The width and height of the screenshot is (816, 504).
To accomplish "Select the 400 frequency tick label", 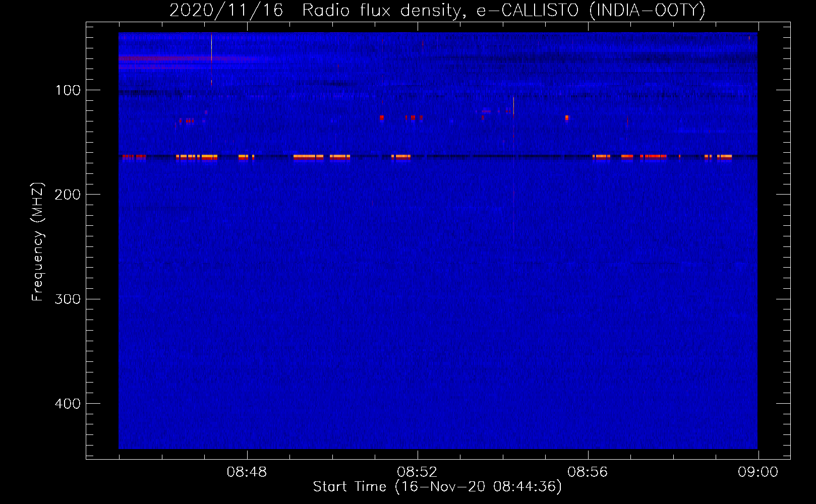I will pyautogui.click(x=68, y=404).
